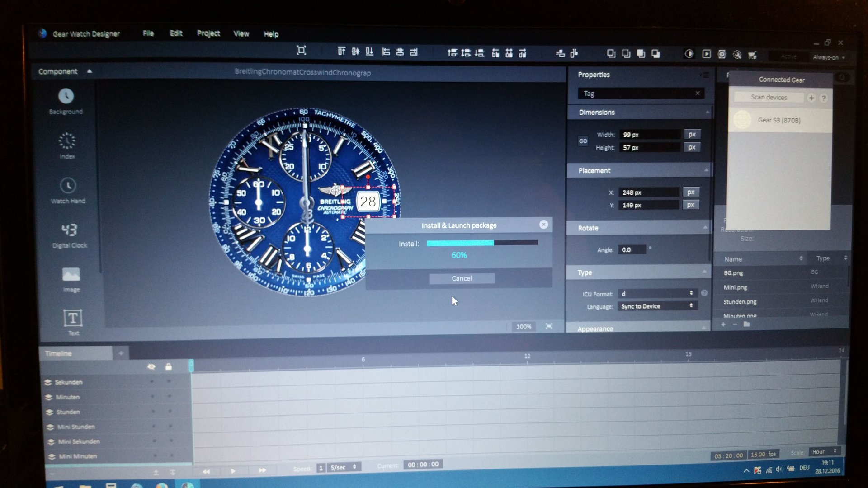The height and width of the screenshot is (488, 868).
Task: Click the install progress bar
Action: (482, 243)
